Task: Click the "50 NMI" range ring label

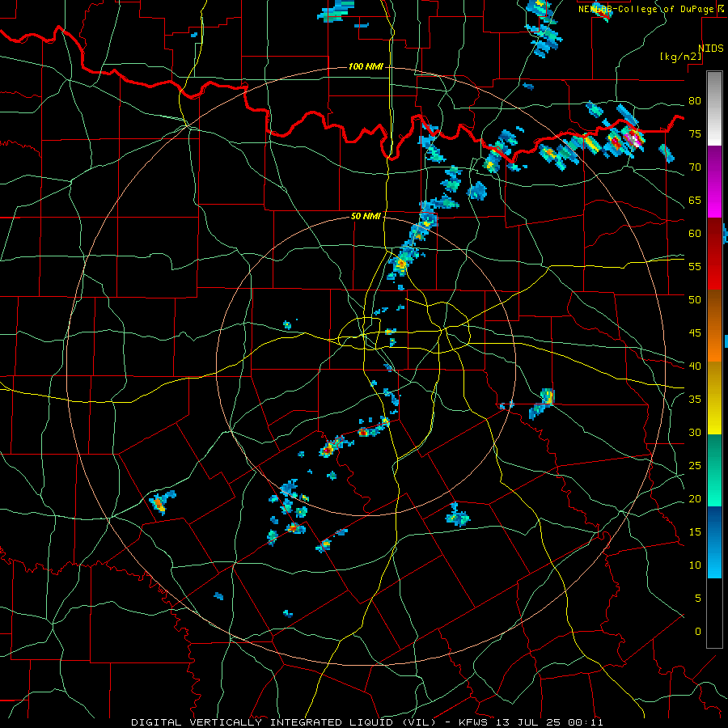Action: [366, 216]
